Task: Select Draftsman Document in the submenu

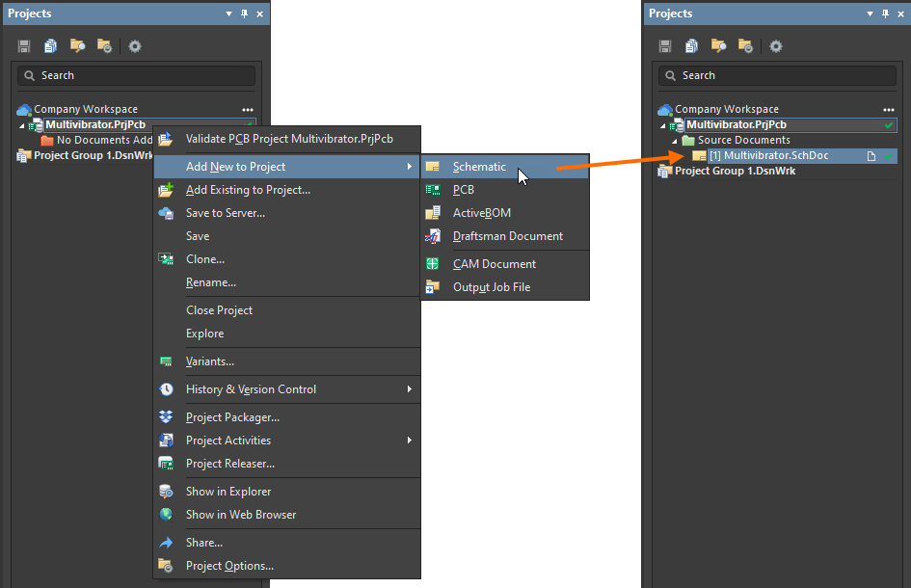Action: point(507,236)
